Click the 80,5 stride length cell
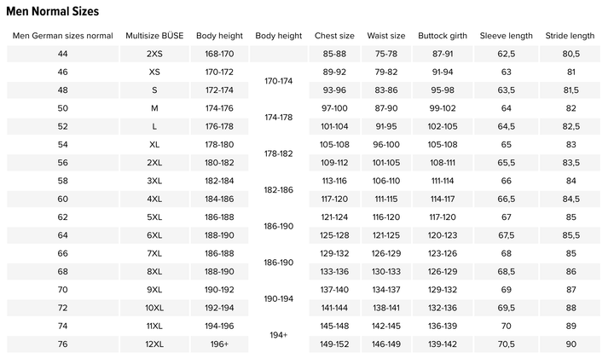This screenshot has width=614, height=364. (571, 55)
